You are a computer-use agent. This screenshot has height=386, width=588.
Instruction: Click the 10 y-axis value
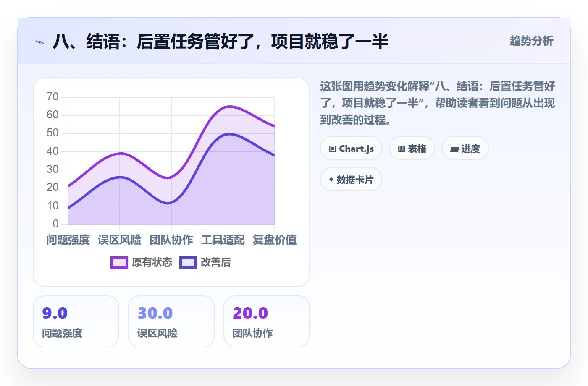click(x=52, y=206)
